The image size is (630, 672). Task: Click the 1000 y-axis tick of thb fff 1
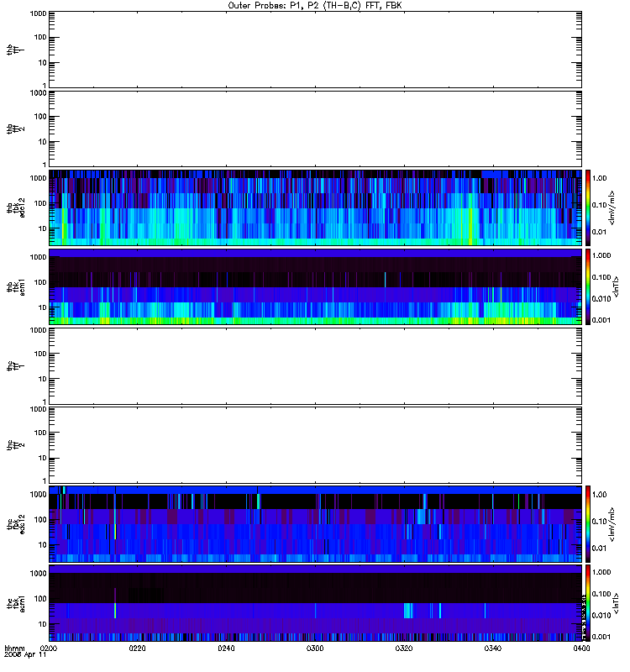click(x=39, y=13)
